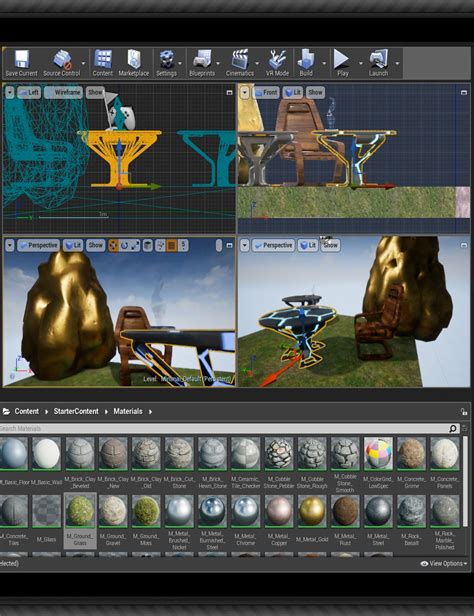Click Lit in bottom-left perspective viewport

(73, 245)
